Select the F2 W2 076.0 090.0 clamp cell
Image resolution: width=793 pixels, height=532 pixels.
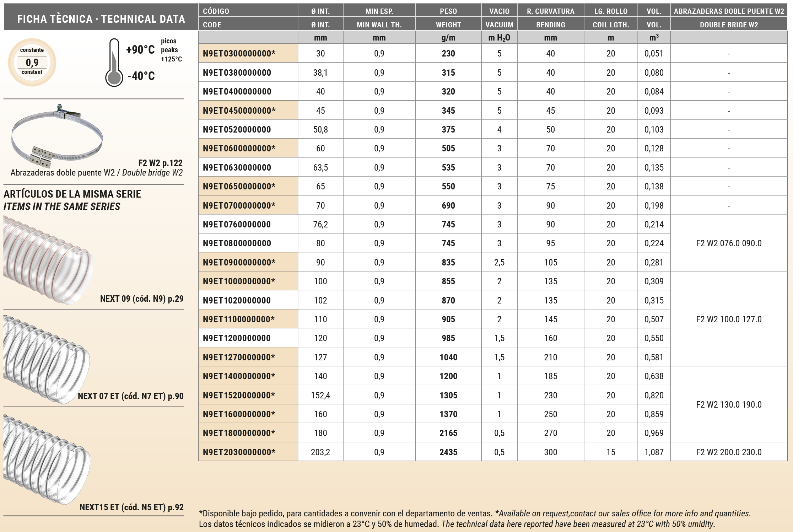click(728, 243)
